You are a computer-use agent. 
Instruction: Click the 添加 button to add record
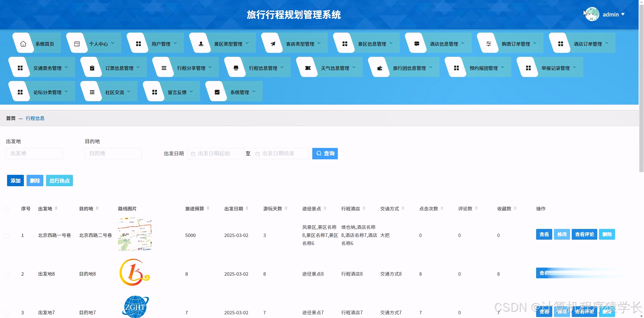[15, 181]
